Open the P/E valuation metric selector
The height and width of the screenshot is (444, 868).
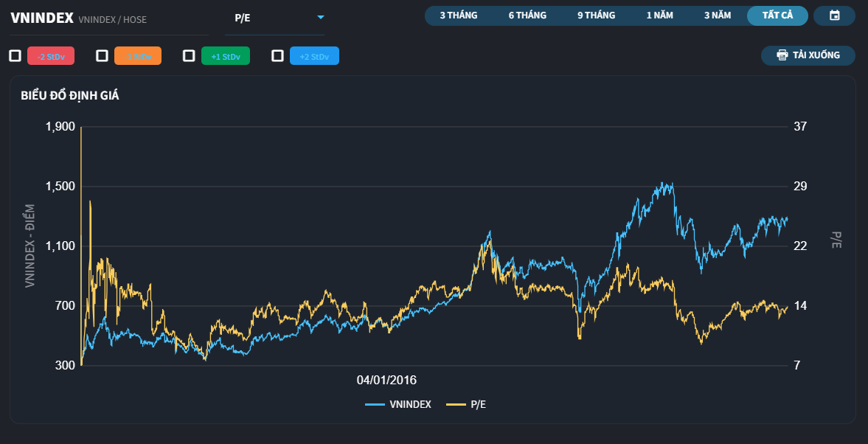(x=274, y=18)
